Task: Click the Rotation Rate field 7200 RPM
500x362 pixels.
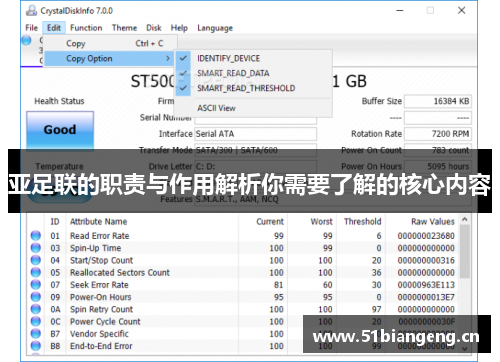Action: [438, 134]
